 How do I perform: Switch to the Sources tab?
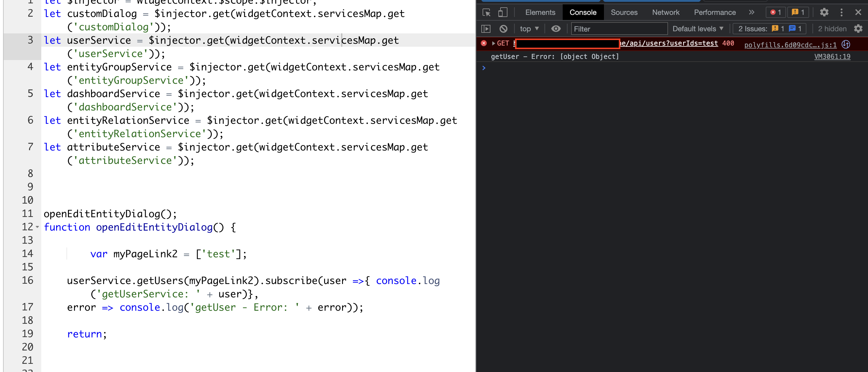(x=624, y=12)
